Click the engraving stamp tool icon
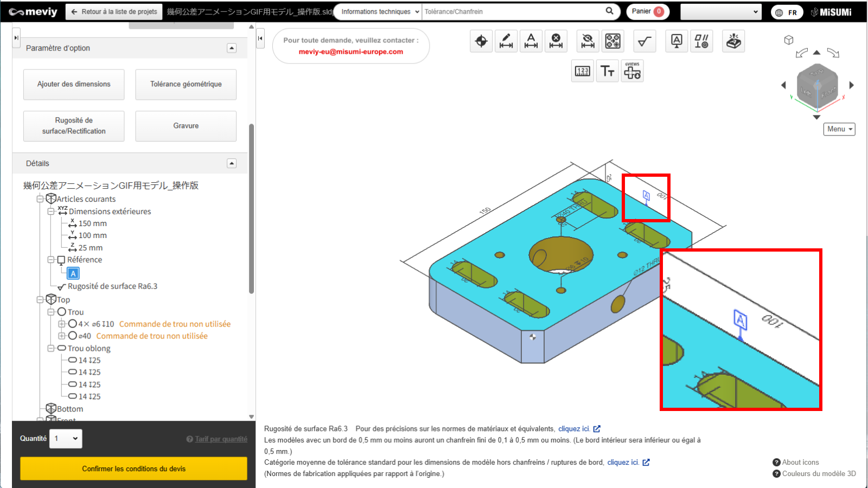 tap(733, 41)
